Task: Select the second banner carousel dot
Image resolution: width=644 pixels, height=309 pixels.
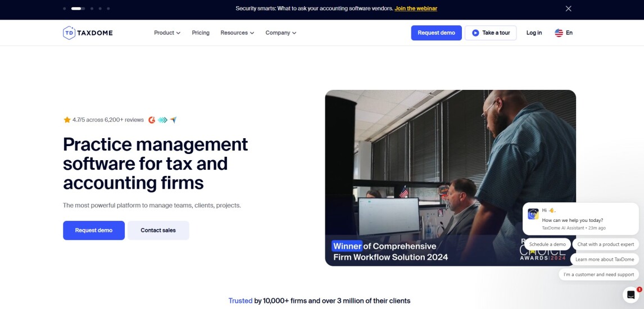Action: pos(78,8)
